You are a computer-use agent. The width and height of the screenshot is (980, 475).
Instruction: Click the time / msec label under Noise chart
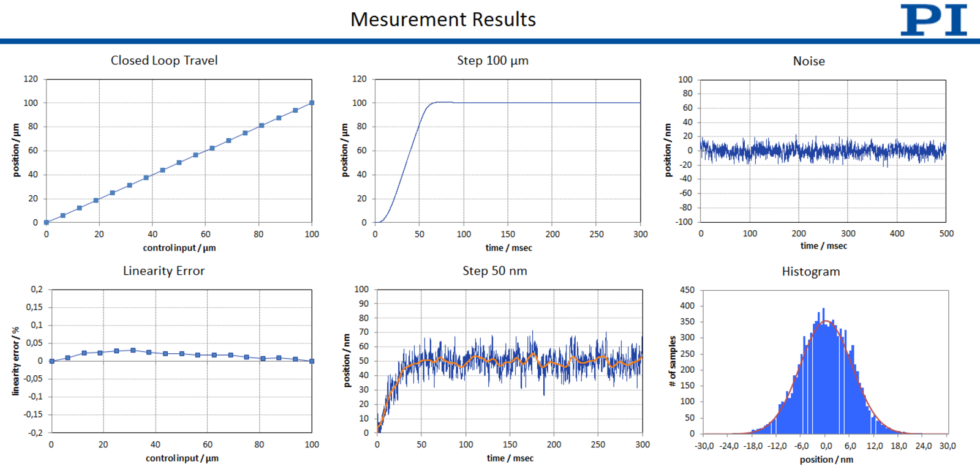[823, 246]
